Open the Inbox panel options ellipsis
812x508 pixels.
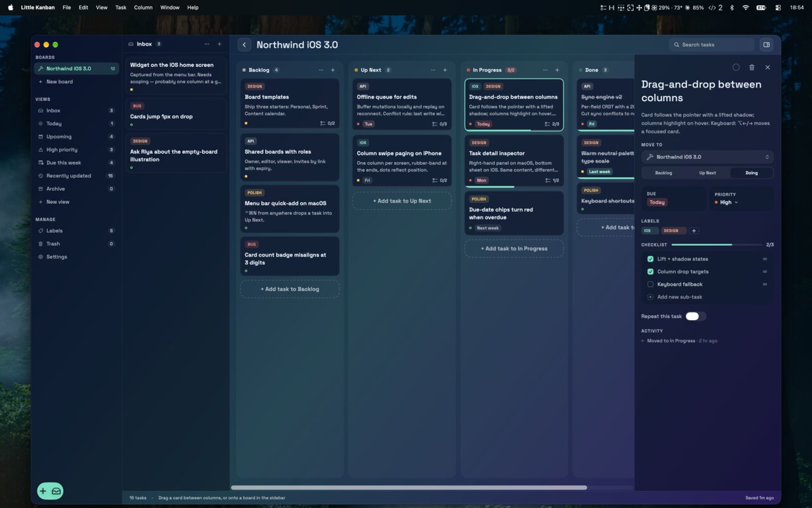point(207,44)
